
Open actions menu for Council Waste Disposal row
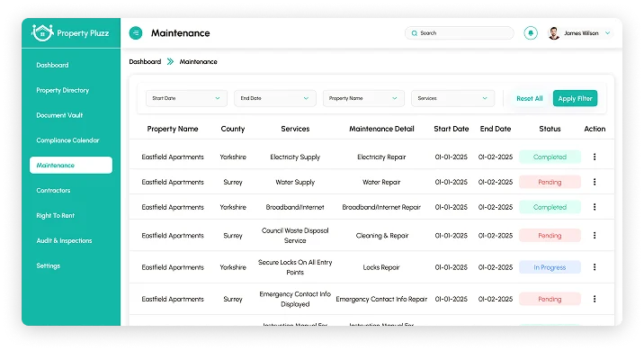(595, 235)
